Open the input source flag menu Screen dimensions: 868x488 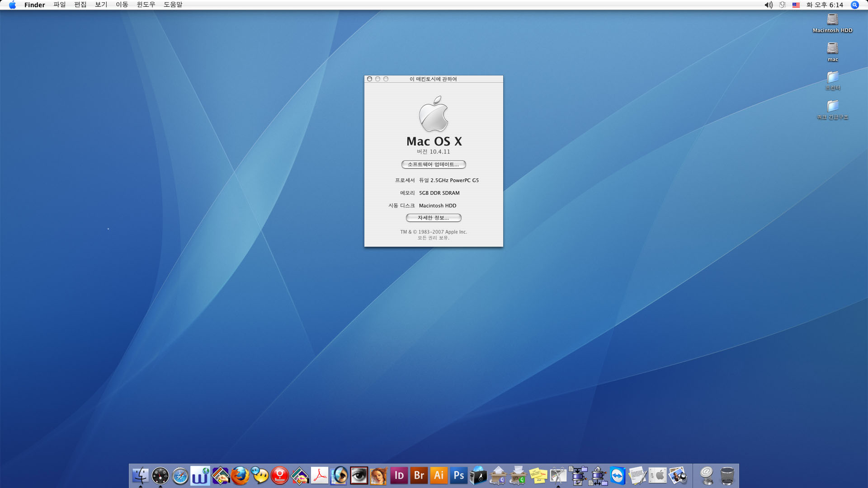click(796, 5)
